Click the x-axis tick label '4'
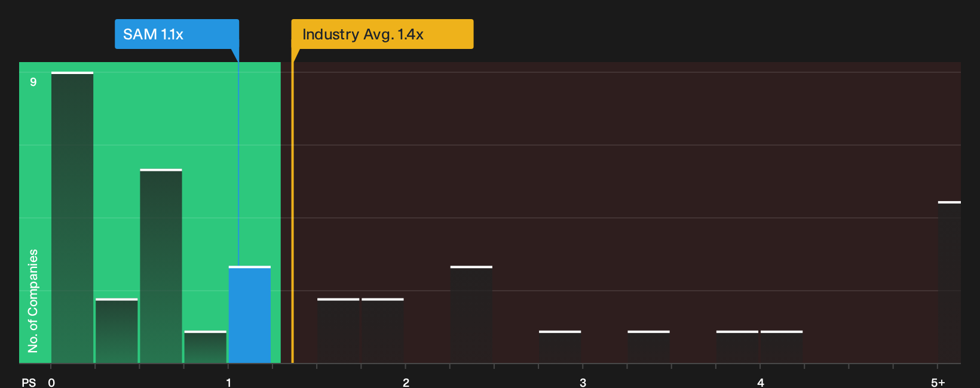980x388 pixels. pos(760,383)
